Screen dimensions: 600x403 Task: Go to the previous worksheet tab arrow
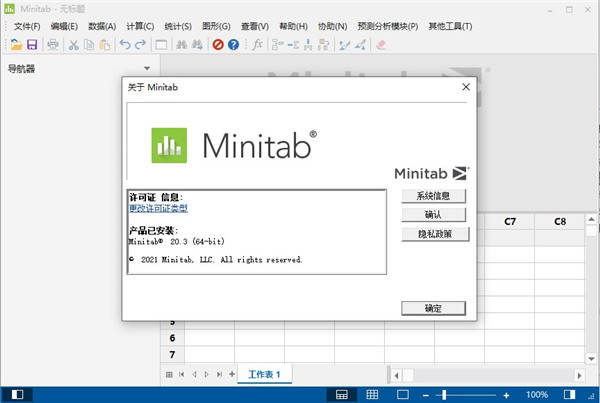[194, 374]
